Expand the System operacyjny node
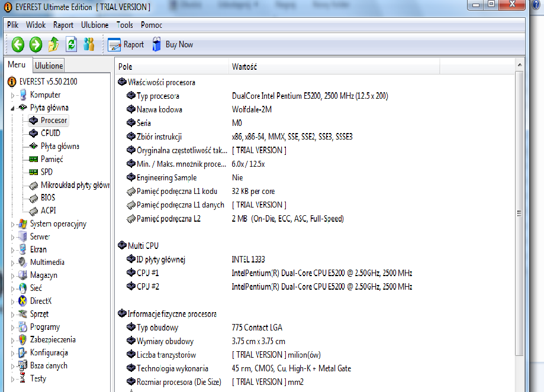The image size is (544, 392). pyautogui.click(x=12, y=224)
